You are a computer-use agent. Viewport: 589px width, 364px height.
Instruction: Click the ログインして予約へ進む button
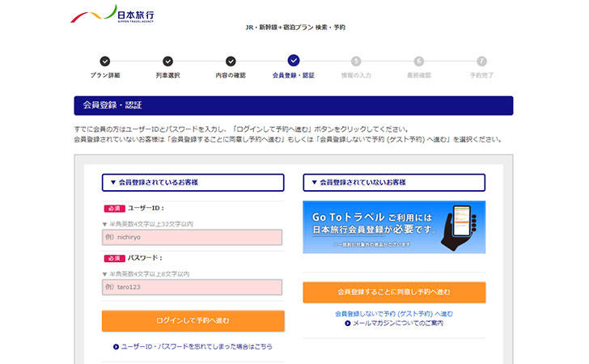[193, 321]
